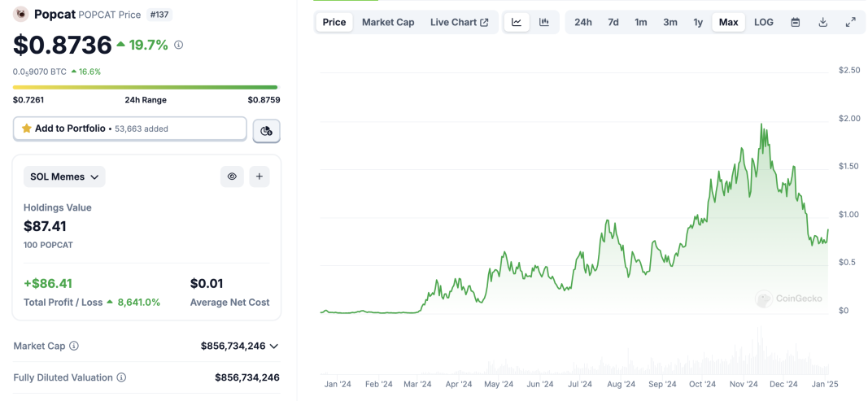
Task: Open the portfolio pie chart icon
Action: pyautogui.click(x=266, y=131)
